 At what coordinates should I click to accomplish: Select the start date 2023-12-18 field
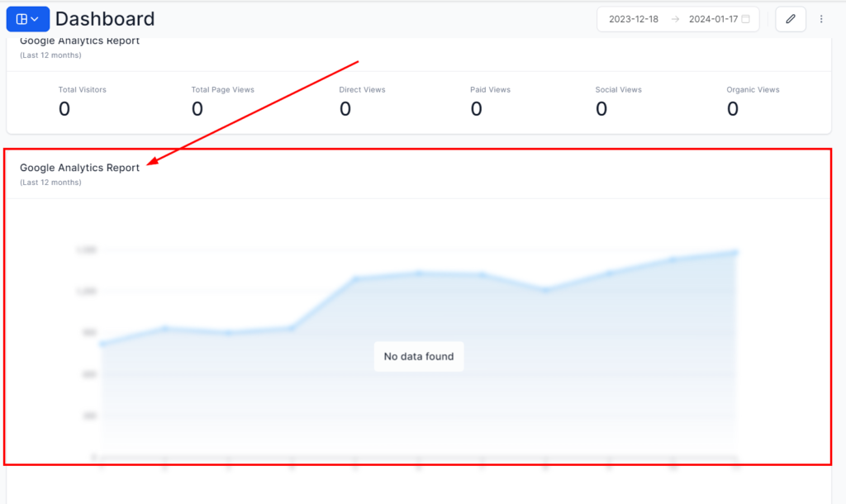click(x=634, y=19)
